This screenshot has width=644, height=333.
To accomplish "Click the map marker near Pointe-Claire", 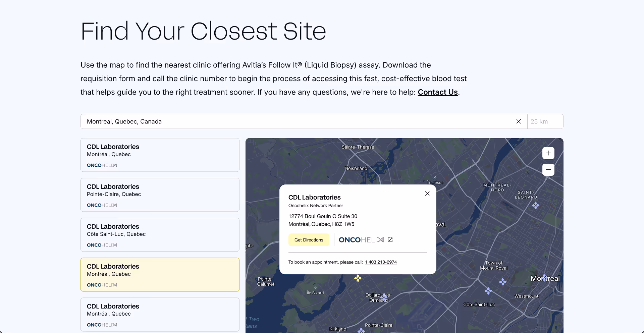I will click(362, 331).
